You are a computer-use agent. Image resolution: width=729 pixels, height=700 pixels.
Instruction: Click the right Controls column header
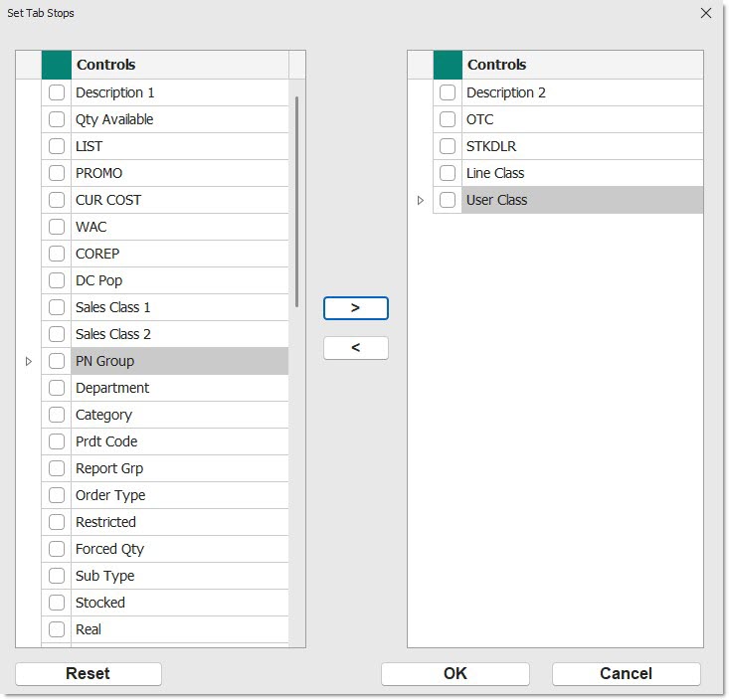click(582, 65)
